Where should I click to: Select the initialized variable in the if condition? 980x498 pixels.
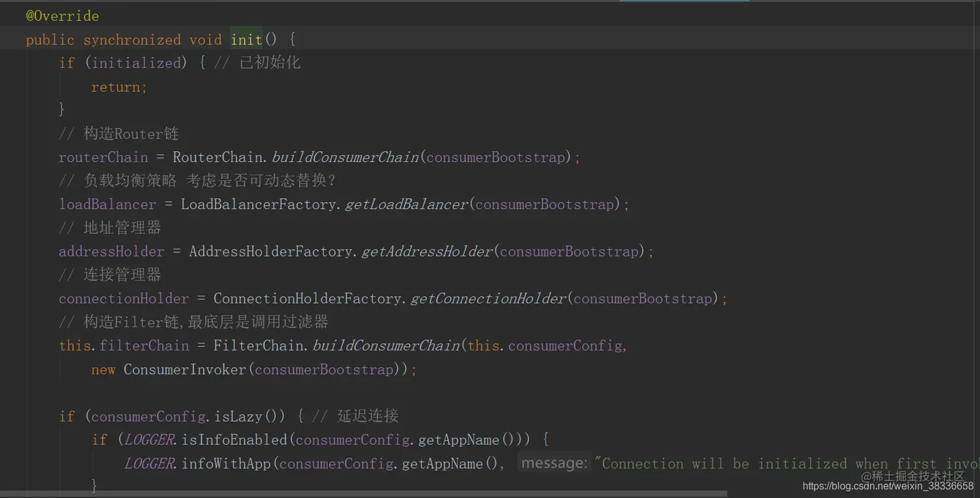pos(136,63)
